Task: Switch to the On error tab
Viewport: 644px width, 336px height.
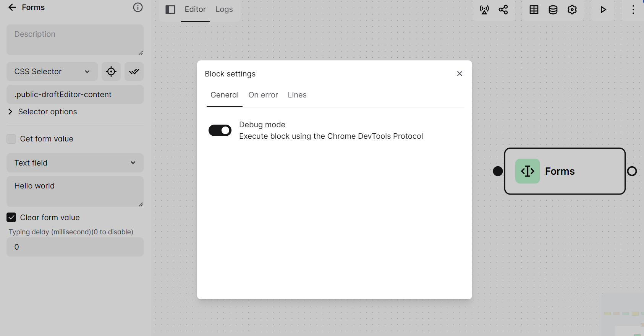Action: [263, 95]
